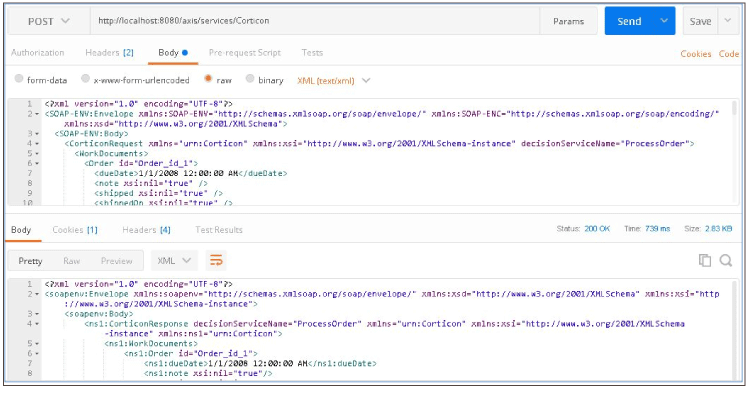Image resolution: width=750 pixels, height=393 pixels.
Task: Open the Send button dropdown arrow
Action: click(664, 21)
